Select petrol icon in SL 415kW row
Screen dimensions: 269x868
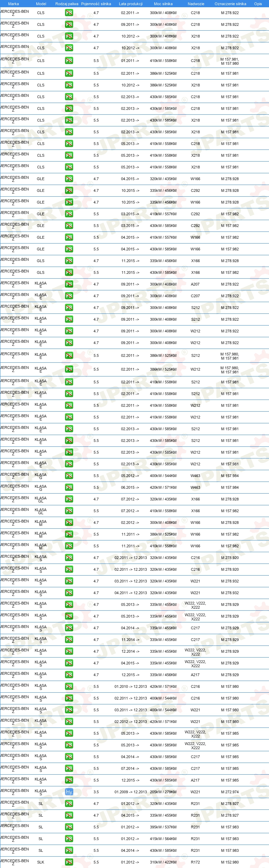click(69, 839)
